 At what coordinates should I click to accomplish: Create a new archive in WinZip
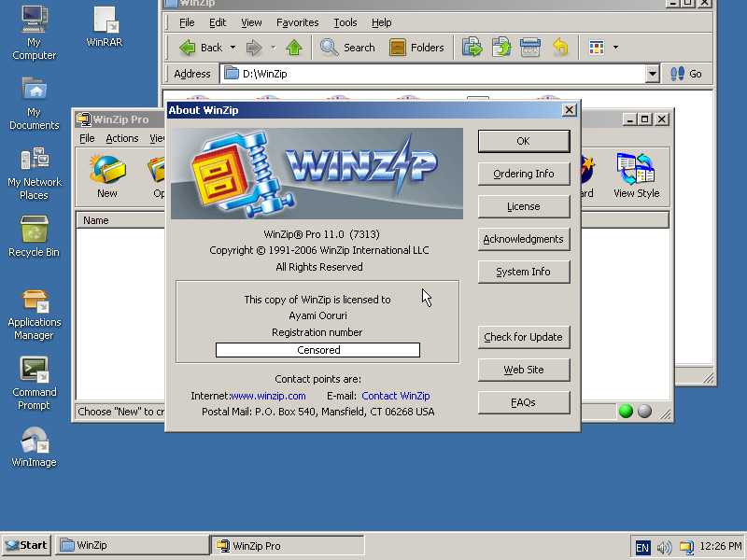point(106,177)
